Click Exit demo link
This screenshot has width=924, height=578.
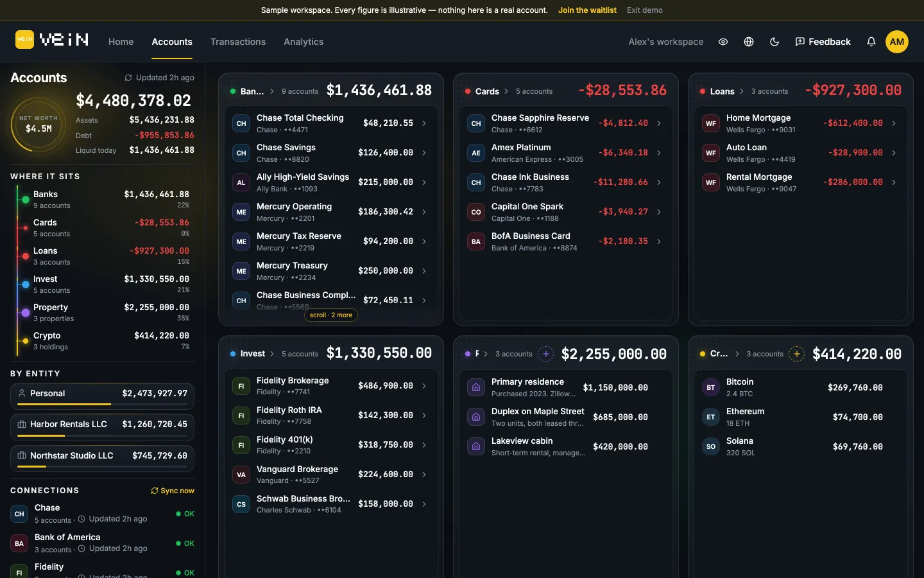point(645,10)
